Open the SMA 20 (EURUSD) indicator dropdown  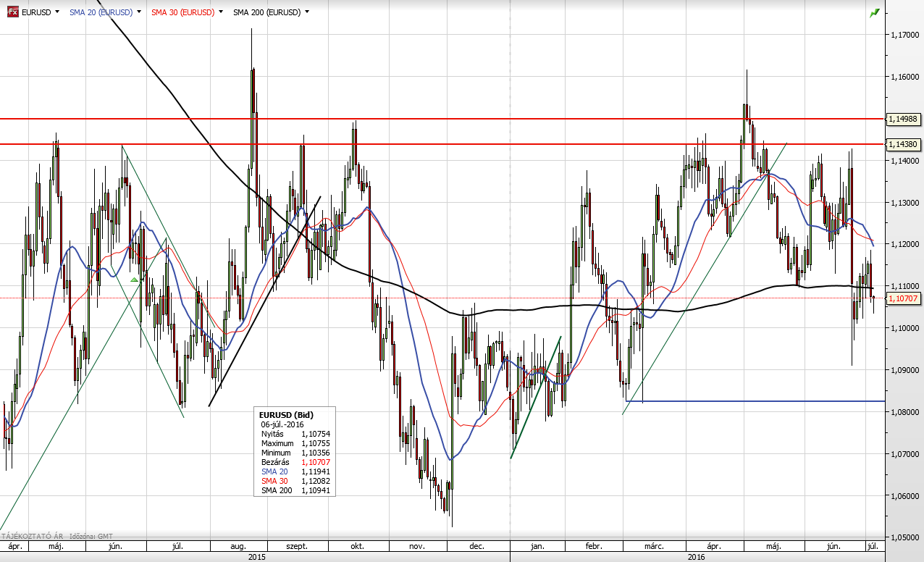(x=138, y=12)
